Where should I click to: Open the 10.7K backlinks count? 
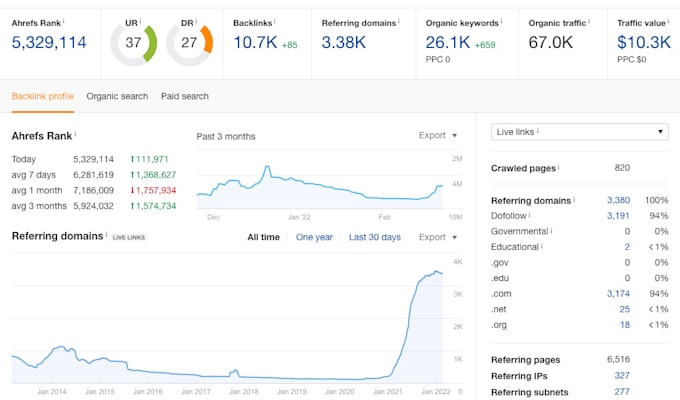pyautogui.click(x=255, y=43)
